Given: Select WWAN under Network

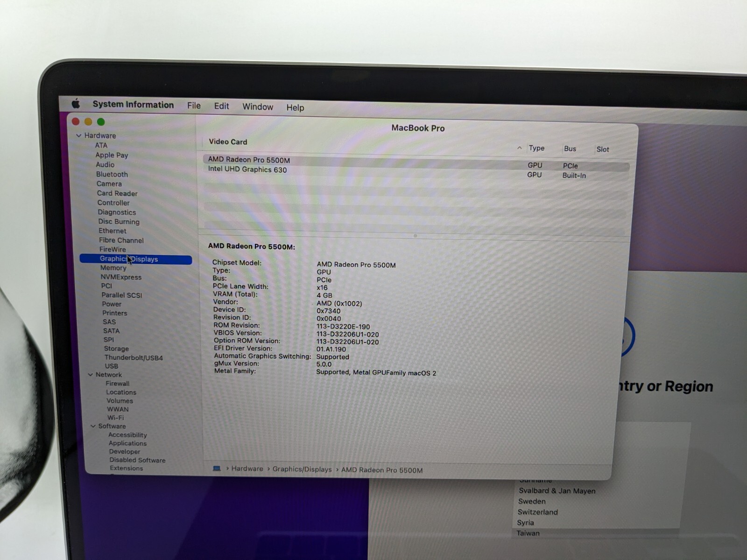Looking at the screenshot, I should [x=118, y=409].
